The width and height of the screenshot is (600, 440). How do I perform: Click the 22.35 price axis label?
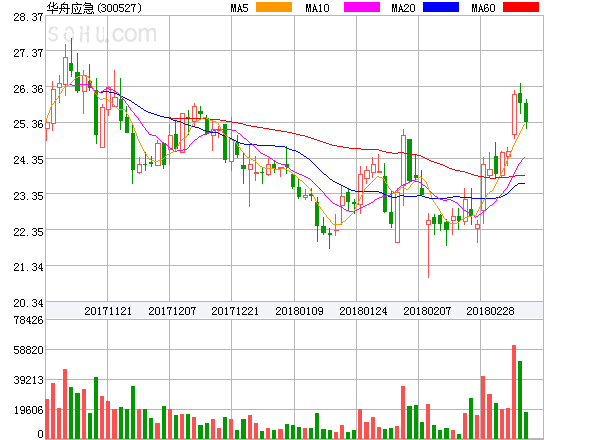click(x=28, y=232)
